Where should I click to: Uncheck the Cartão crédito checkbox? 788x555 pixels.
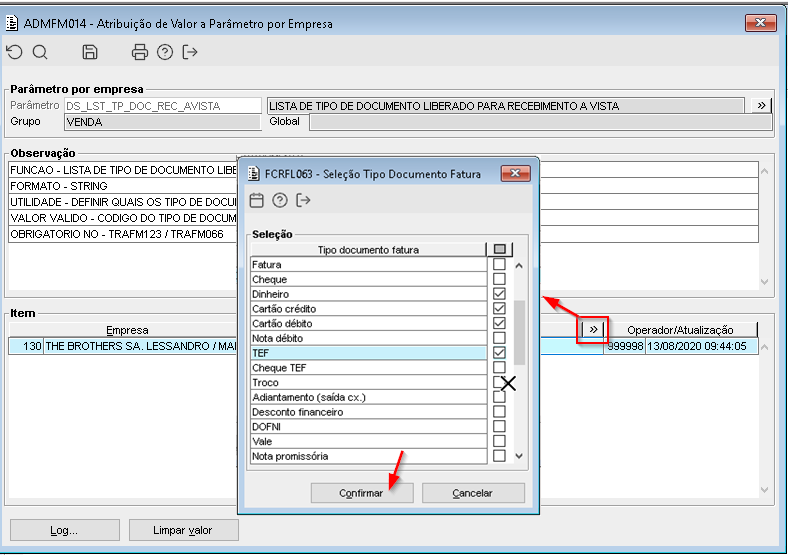[x=499, y=309]
